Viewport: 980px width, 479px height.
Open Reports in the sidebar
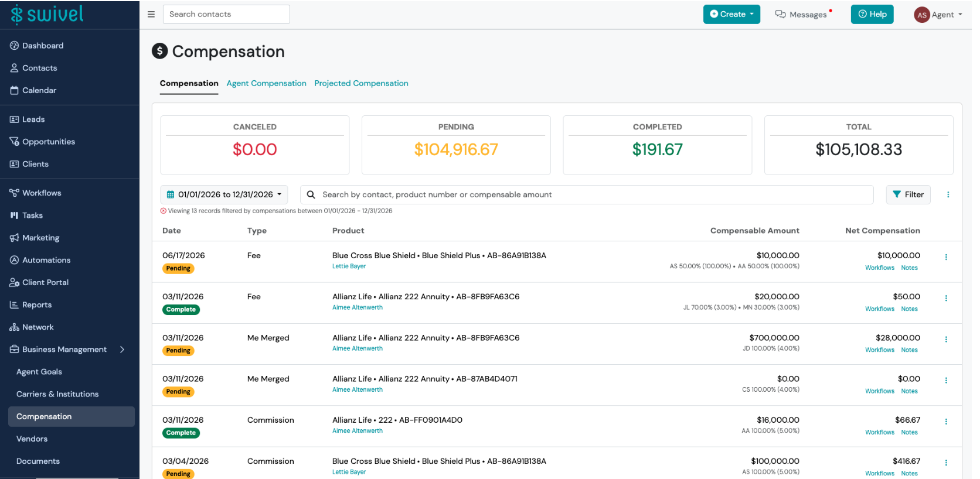point(30,304)
